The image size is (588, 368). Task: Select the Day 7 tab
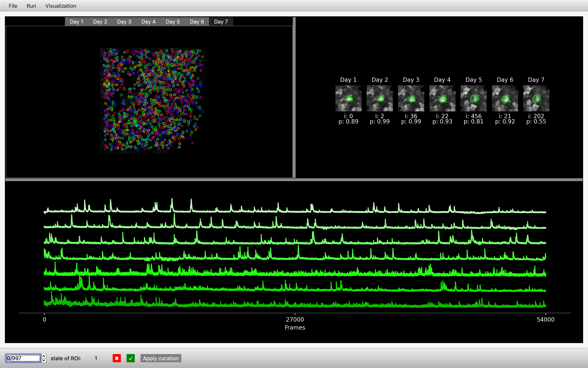click(221, 22)
